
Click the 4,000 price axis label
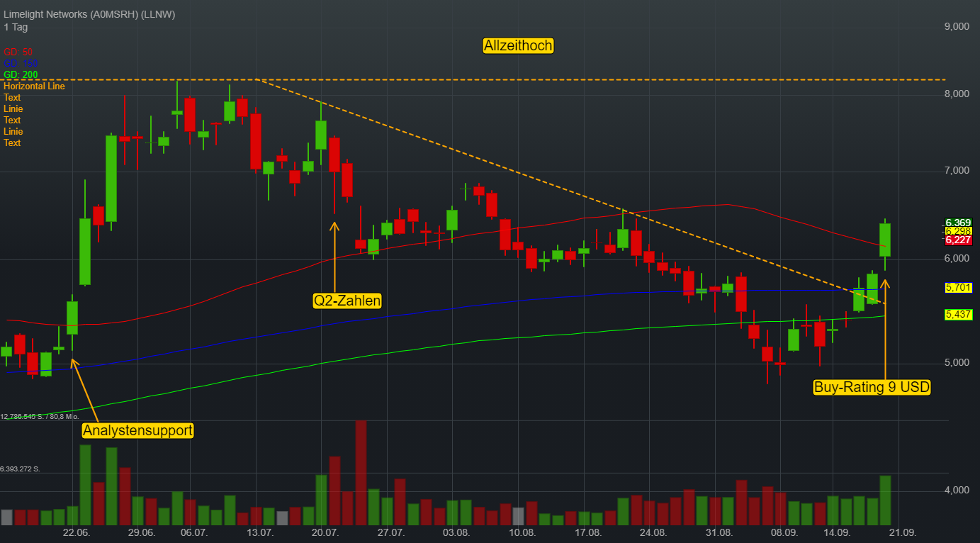point(957,491)
